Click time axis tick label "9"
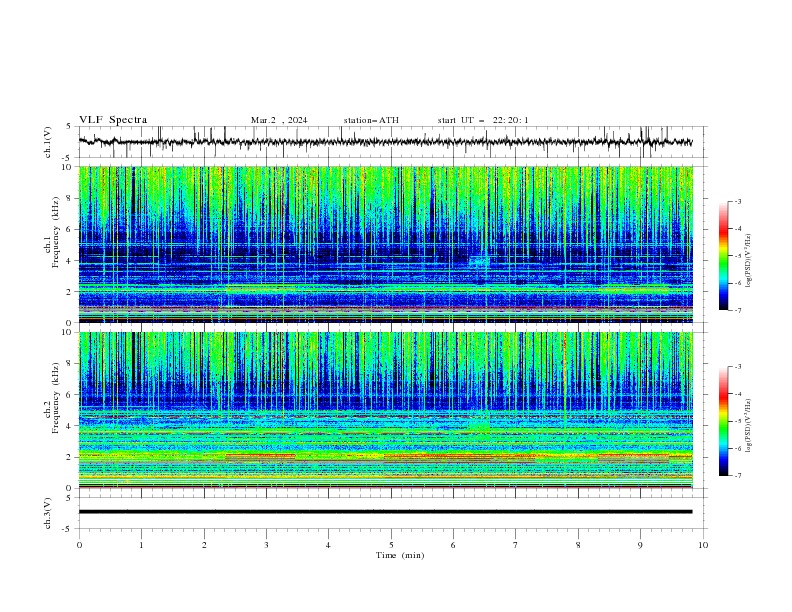Image resolution: width=792 pixels, height=612 pixels. [x=640, y=545]
